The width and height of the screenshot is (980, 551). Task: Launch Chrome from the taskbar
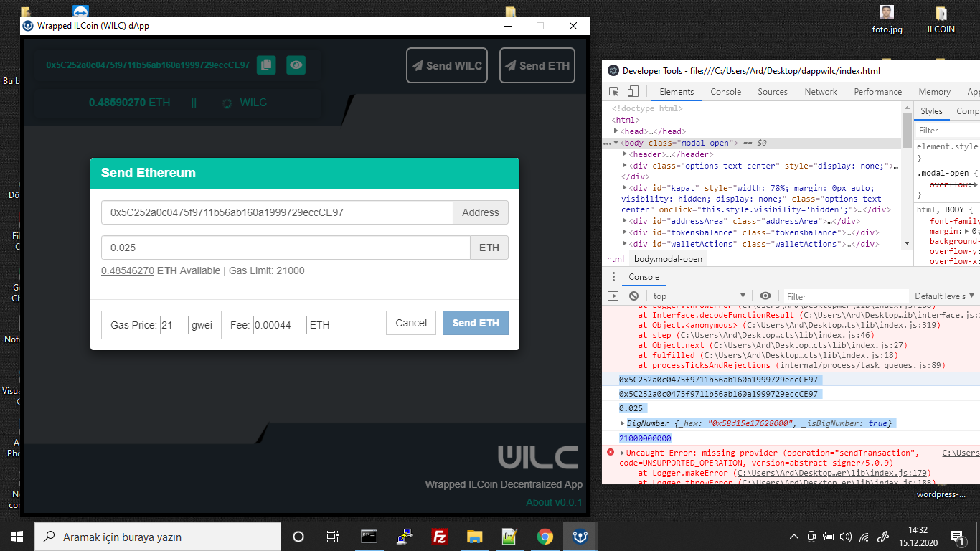click(545, 536)
